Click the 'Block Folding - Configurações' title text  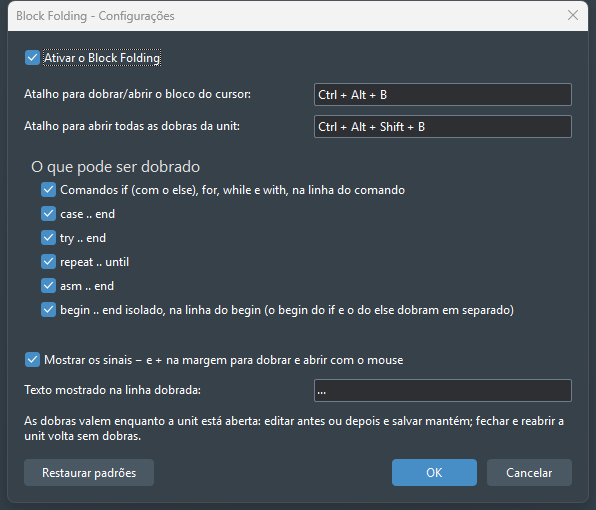(x=95, y=16)
